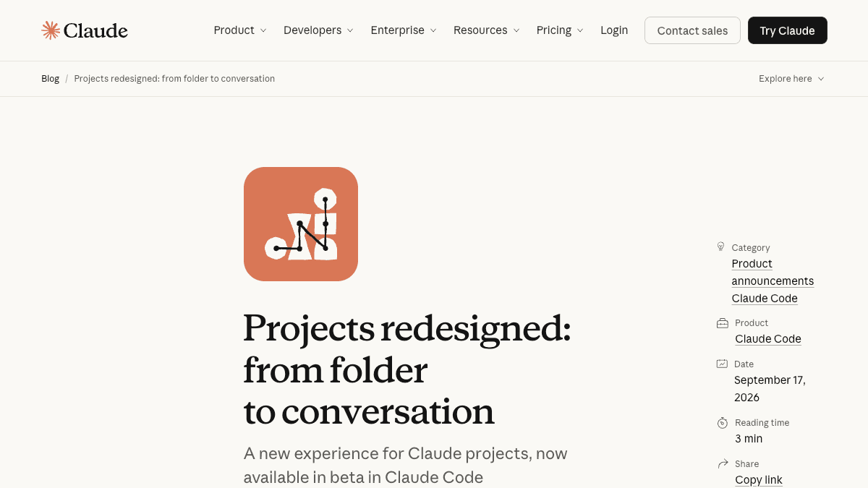This screenshot has width=868, height=488.
Task: Open the Pricing navigation menu
Action: tap(560, 30)
